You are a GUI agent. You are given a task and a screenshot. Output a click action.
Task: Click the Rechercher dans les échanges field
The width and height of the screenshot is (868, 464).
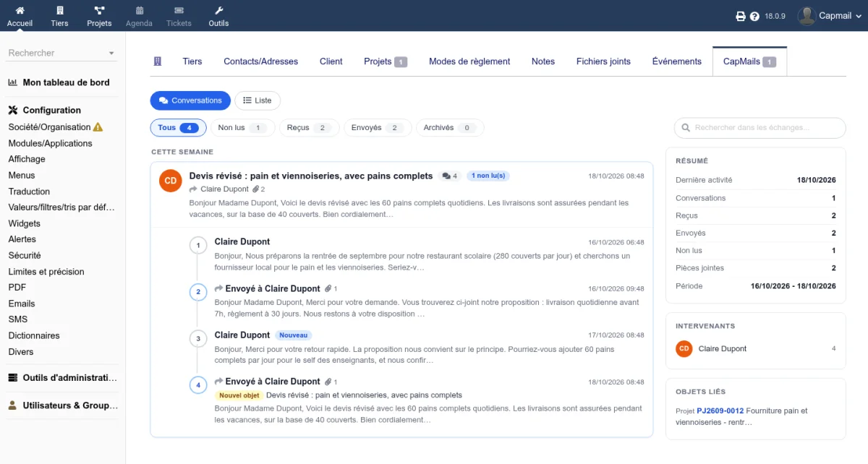759,128
